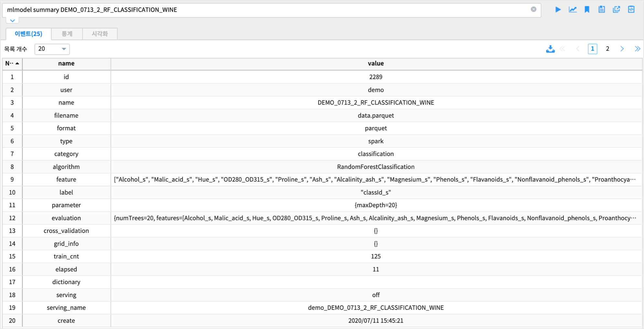This screenshot has width=644, height=329.
Task: Sort by the N·· column header
Action: tap(12, 63)
